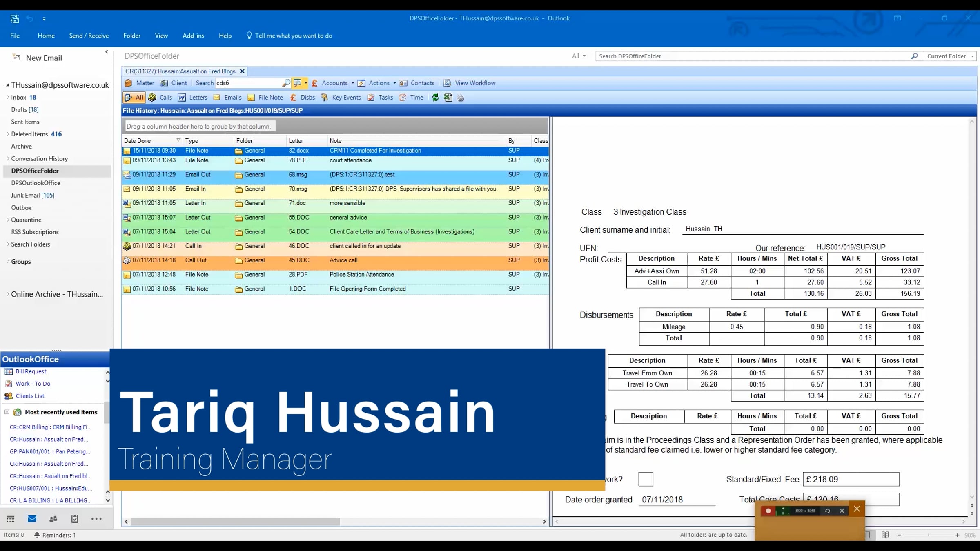980x551 pixels.
Task: Filter file history by Calls
Action: click(160, 97)
